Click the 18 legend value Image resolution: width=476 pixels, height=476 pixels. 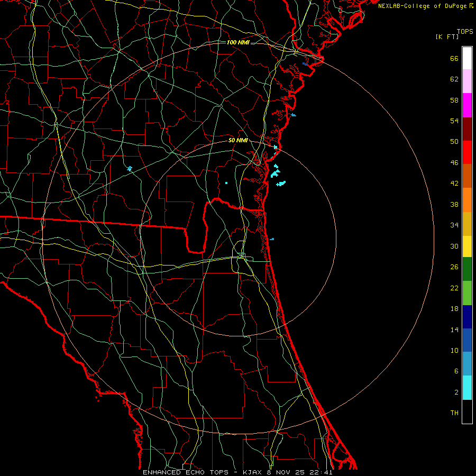pos(454,309)
